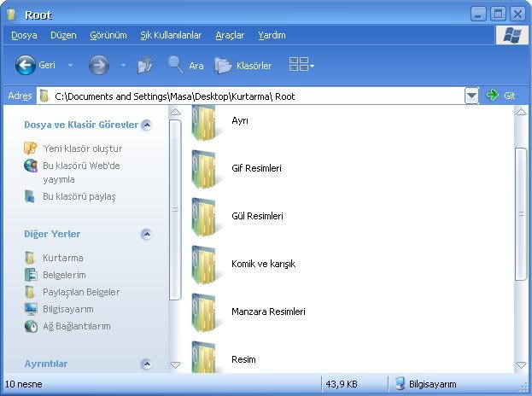532x396 pixels.
Task: Click the green Git go button
Action: tap(500, 96)
